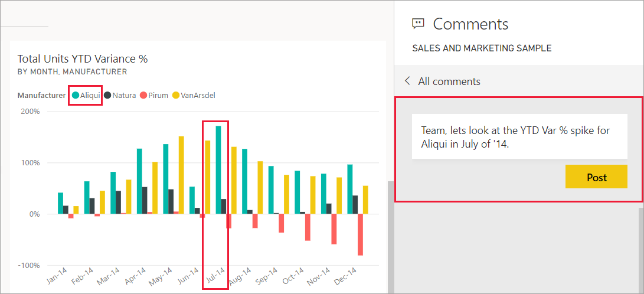Image resolution: width=644 pixels, height=294 pixels.
Task: Select the Natura legend label
Action: coord(124,94)
